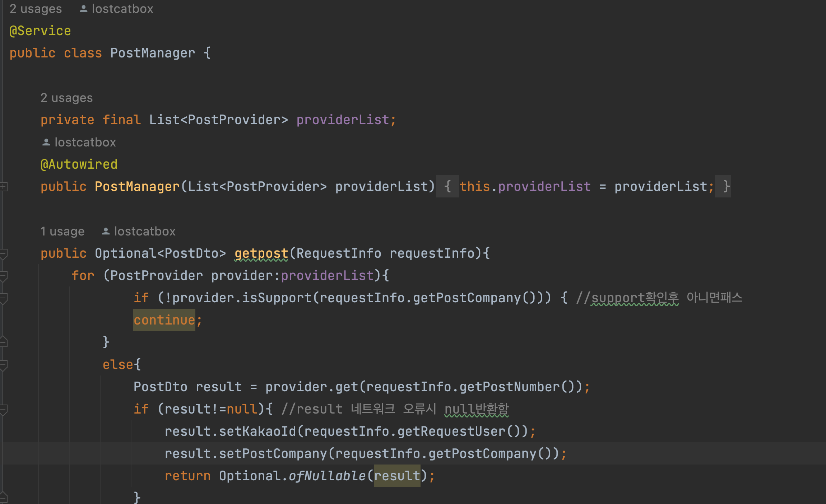The image size is (826, 504).
Task: Fold the else block via gutter marker
Action: pyautogui.click(x=3, y=365)
